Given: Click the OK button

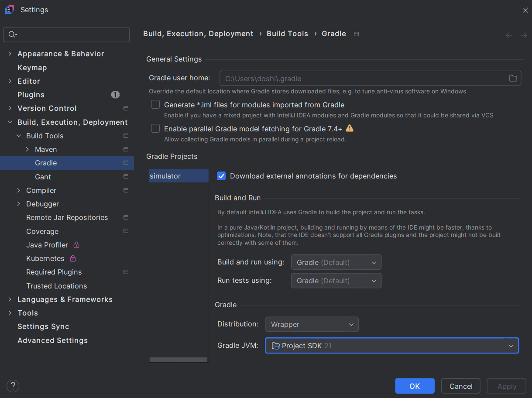Looking at the screenshot, I should coord(414,386).
